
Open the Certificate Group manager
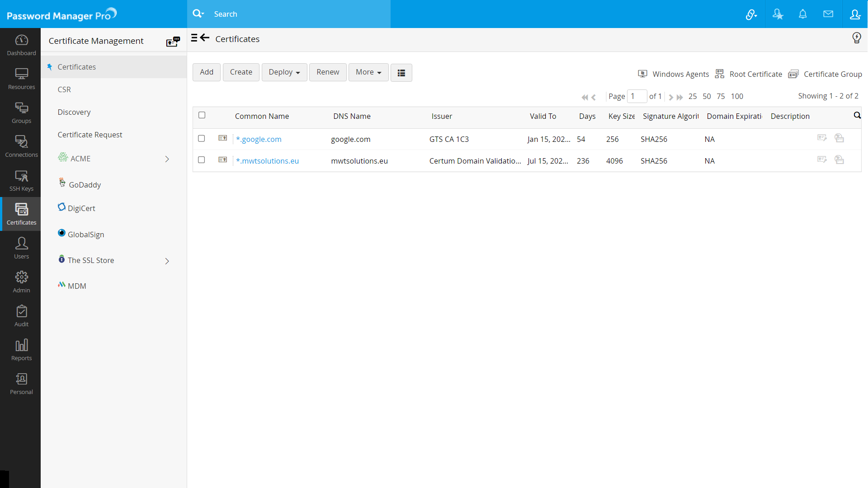825,74
